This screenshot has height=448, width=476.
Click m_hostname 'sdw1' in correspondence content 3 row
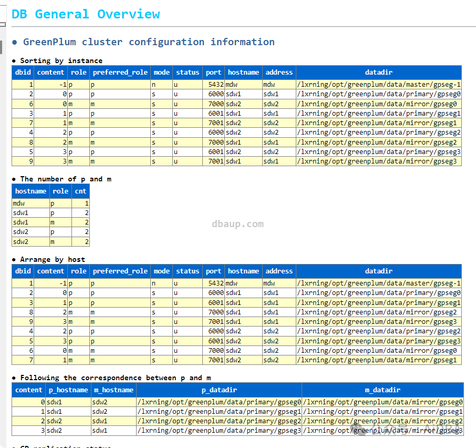(113, 430)
